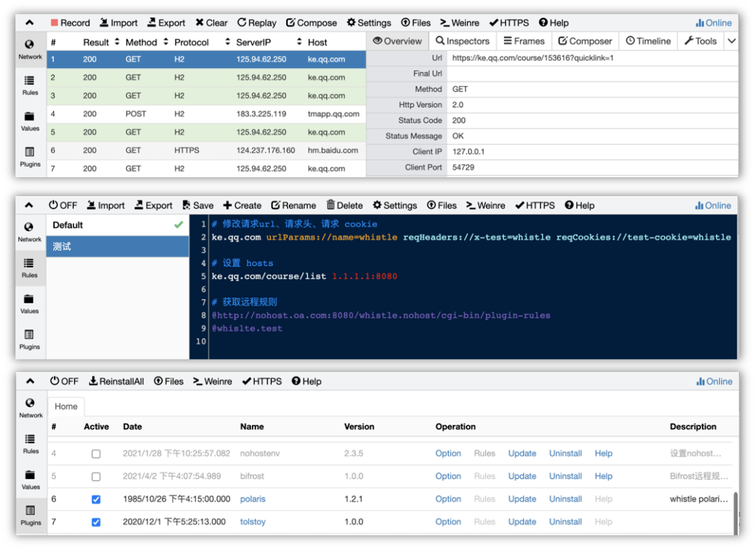
Task: Toggle the OFF switch in the Rules toolbar
Action: click(x=63, y=205)
